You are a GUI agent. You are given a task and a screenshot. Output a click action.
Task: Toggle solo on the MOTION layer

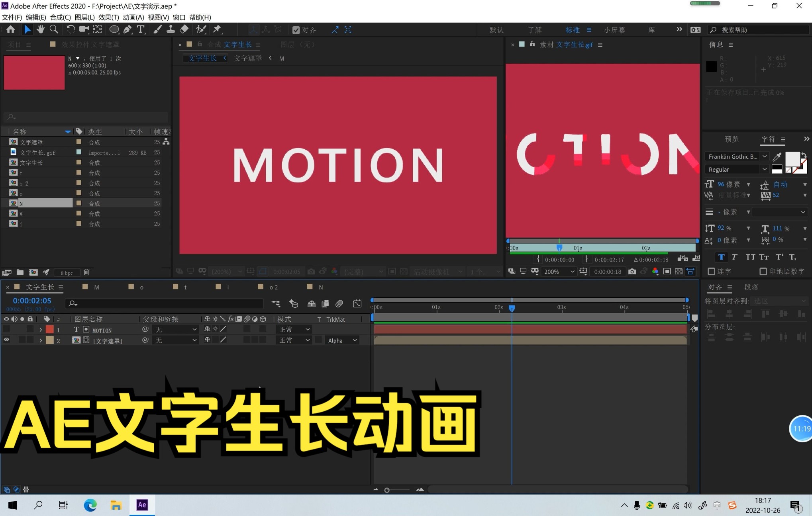tap(22, 329)
